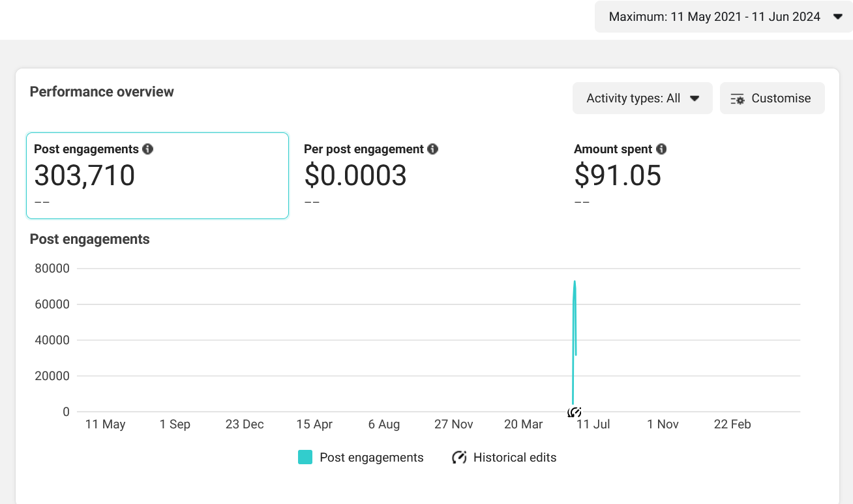The height and width of the screenshot is (504, 853).
Task: Toggle Historical edits via legend label
Action: pyautogui.click(x=515, y=458)
